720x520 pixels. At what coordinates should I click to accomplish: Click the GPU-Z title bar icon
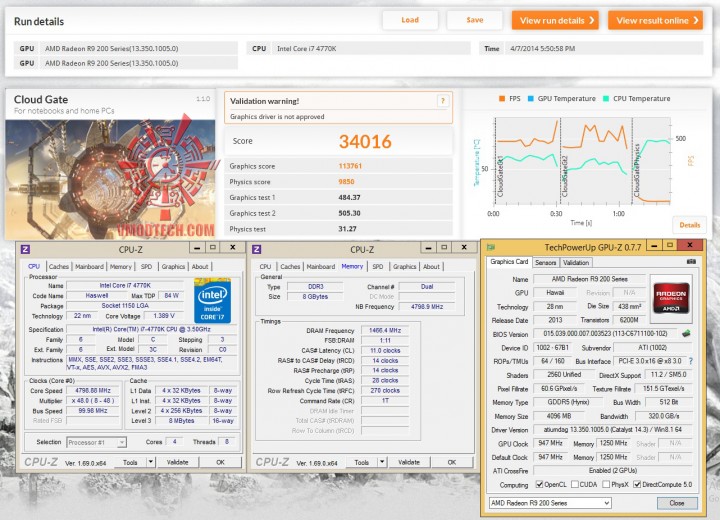click(x=491, y=247)
